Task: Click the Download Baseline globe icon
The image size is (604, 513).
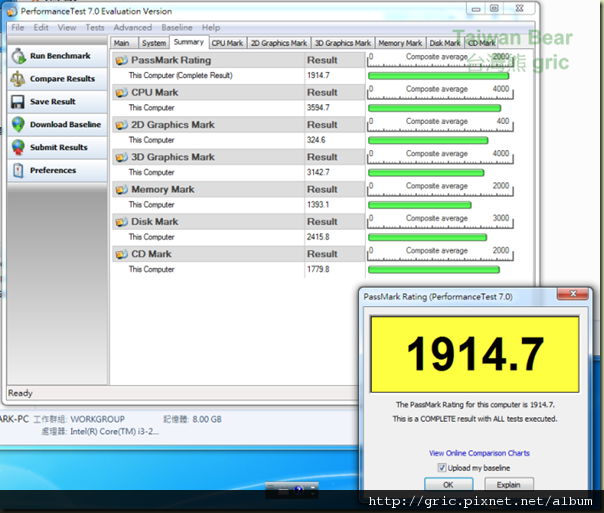Action: [18, 124]
